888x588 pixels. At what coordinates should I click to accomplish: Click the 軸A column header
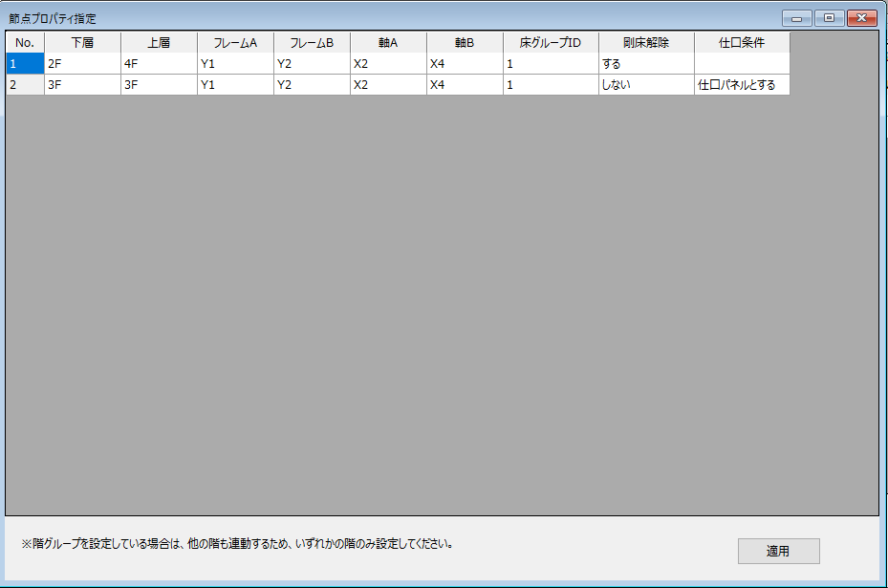click(x=388, y=42)
